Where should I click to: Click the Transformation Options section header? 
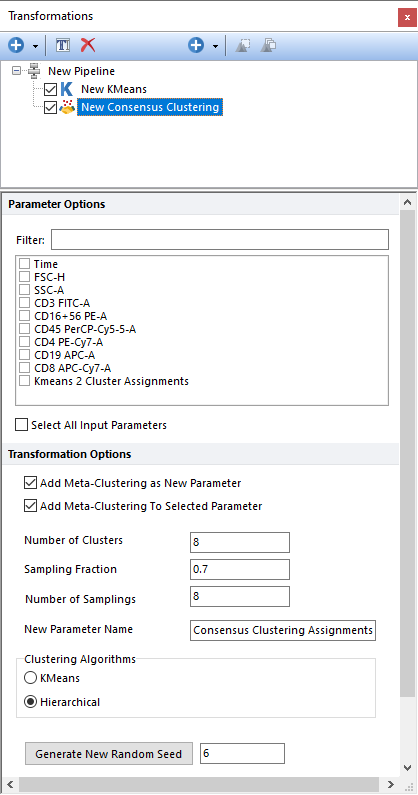point(201,454)
